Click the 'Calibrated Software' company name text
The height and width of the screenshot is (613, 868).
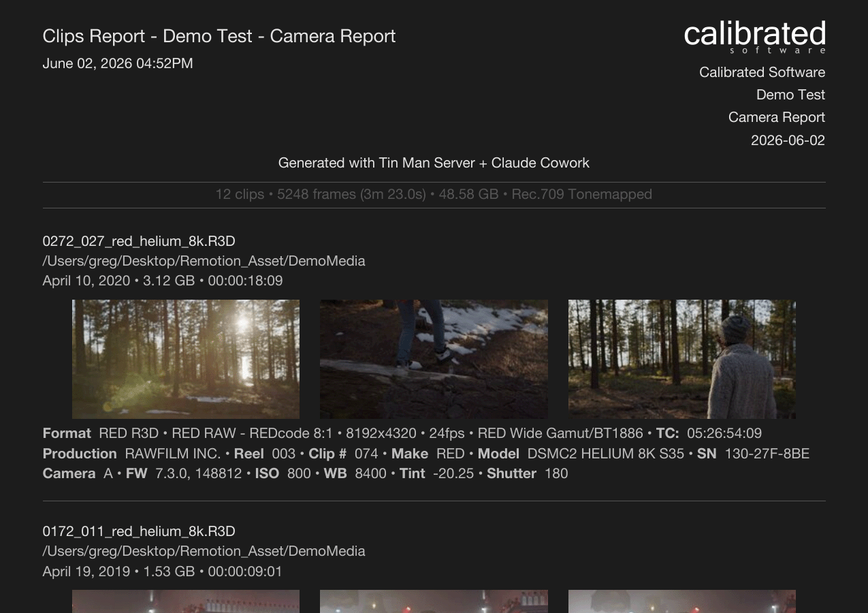click(x=762, y=72)
